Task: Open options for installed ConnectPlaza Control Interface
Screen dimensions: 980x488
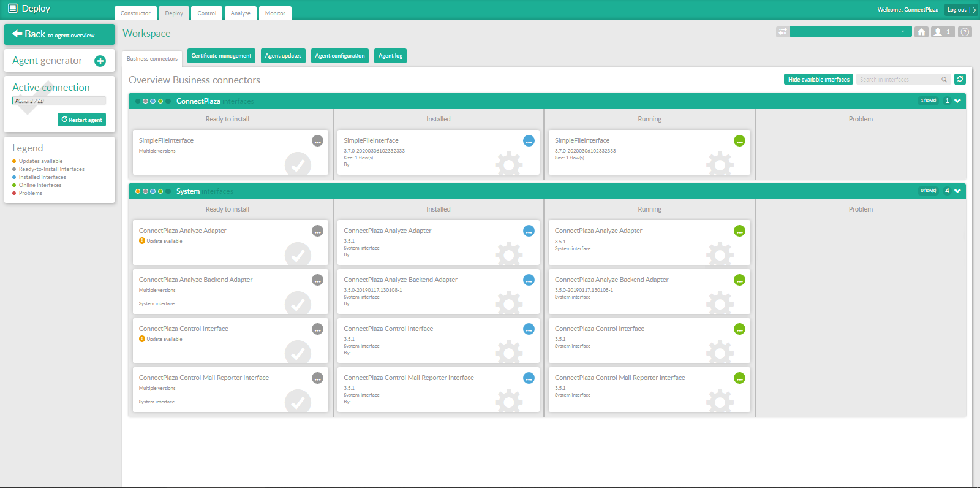Action: coord(529,329)
